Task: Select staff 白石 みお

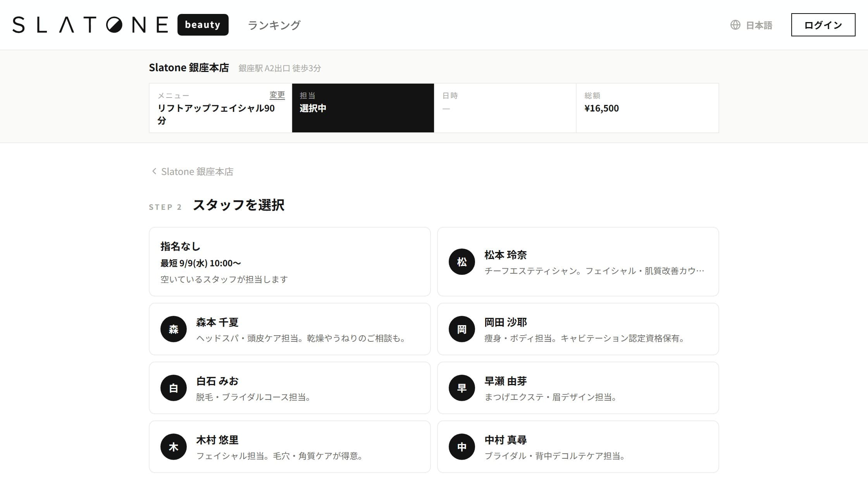Action: click(289, 388)
